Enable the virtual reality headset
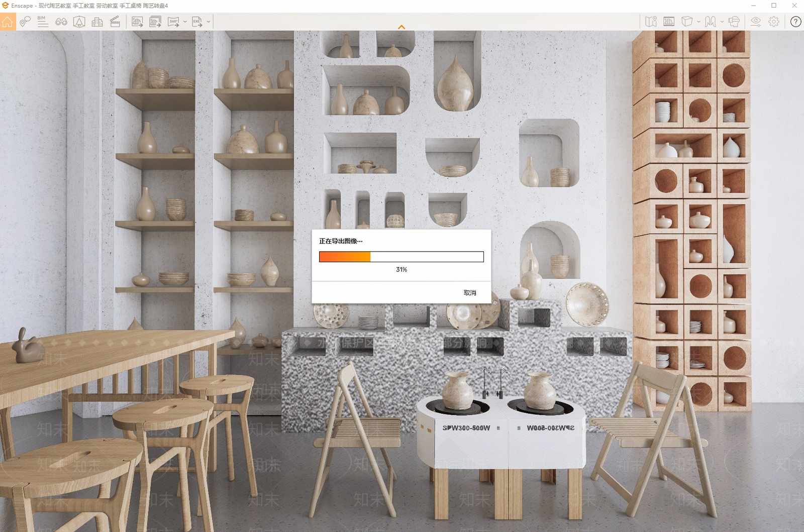Viewport: 804px width, 532px height. coord(734,22)
